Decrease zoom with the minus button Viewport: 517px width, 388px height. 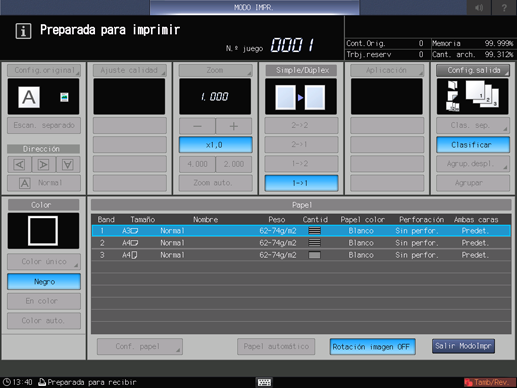pos(197,126)
